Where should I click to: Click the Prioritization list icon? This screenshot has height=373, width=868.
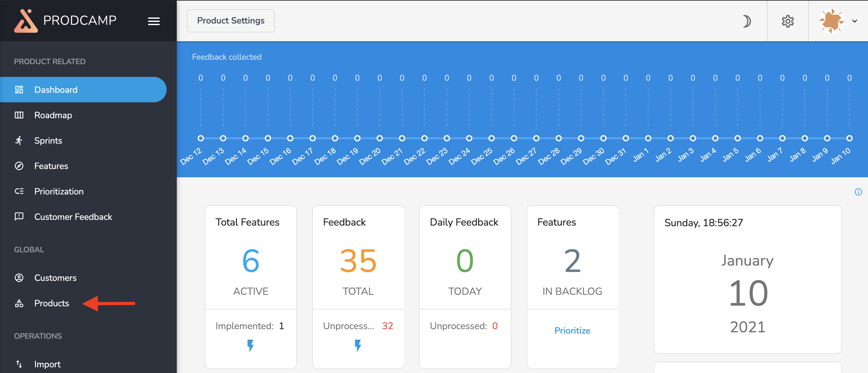(19, 191)
